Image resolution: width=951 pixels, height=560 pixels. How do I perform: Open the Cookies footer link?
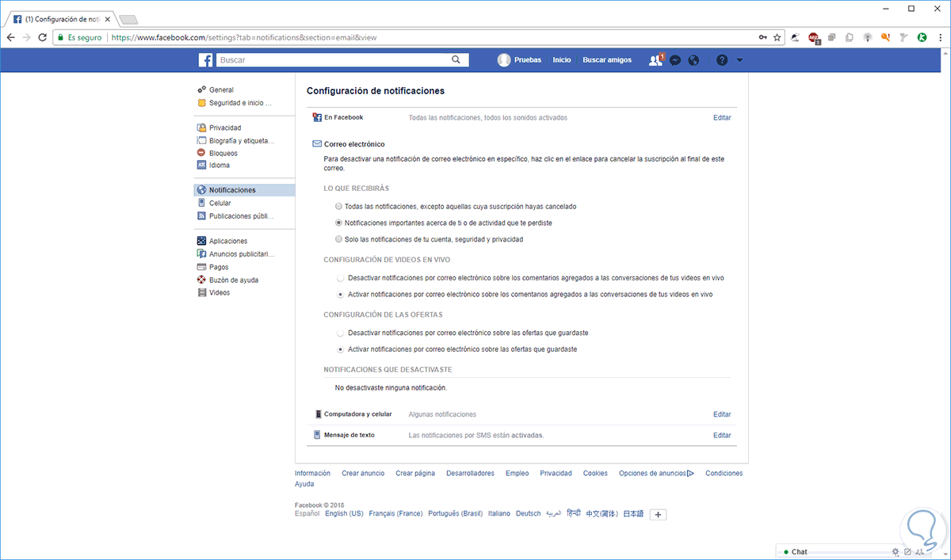(595, 473)
